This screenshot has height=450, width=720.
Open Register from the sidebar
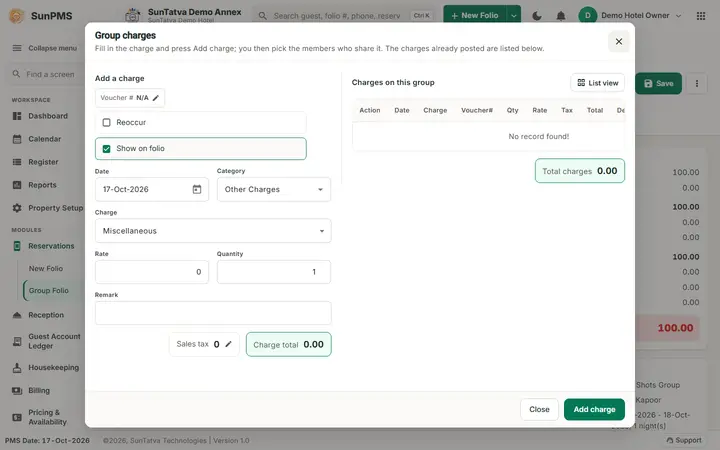(x=43, y=162)
